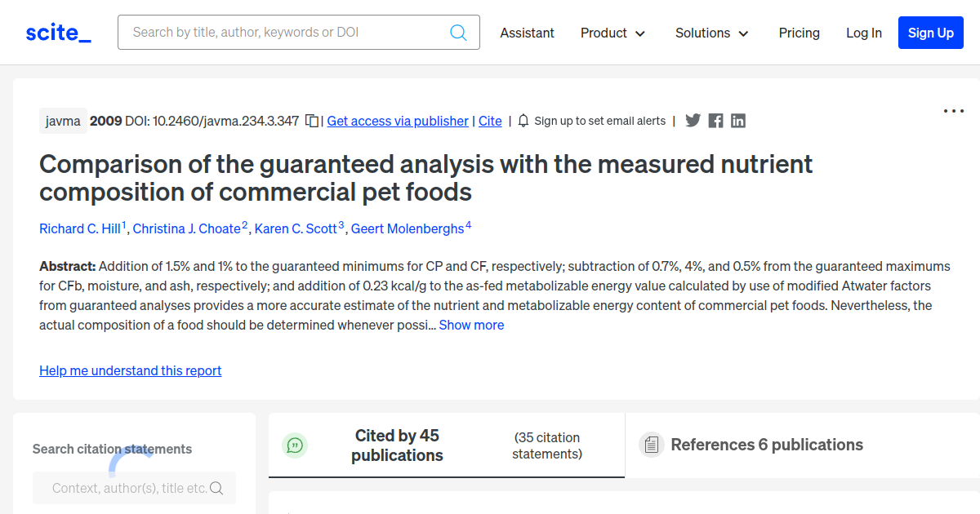Image resolution: width=980 pixels, height=514 pixels.
Task: Open the Assistant menu item
Action: coord(527,33)
